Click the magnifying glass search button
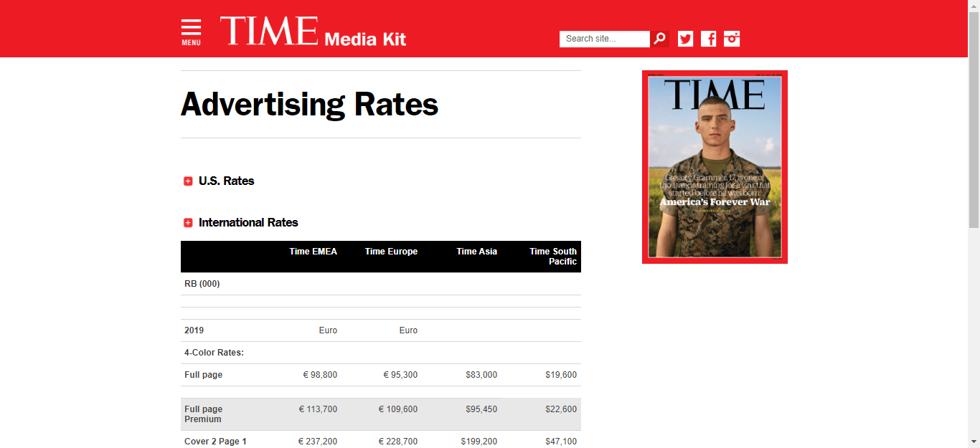 click(x=660, y=39)
